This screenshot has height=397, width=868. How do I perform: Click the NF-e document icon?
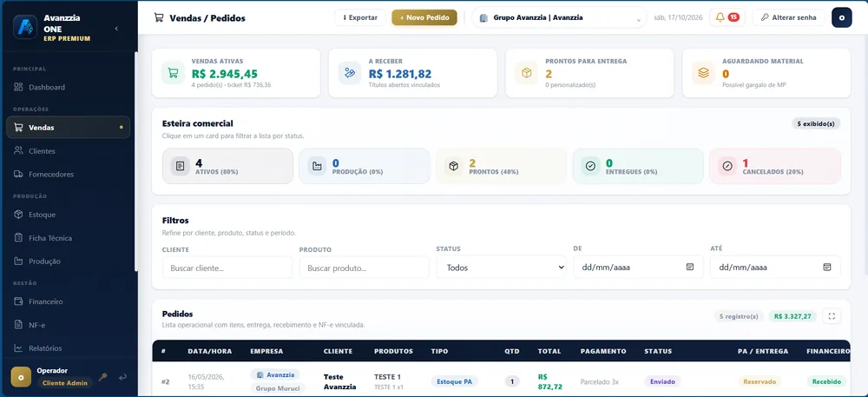tap(18, 325)
